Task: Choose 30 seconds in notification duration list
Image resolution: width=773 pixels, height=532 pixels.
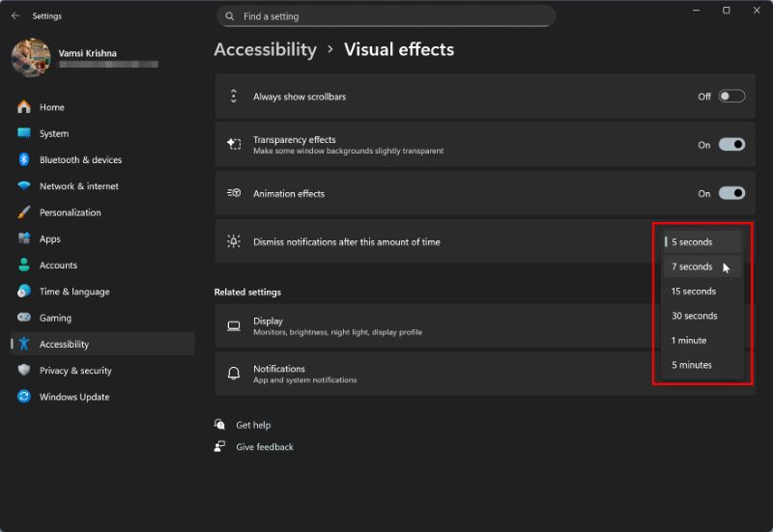Action: point(694,316)
